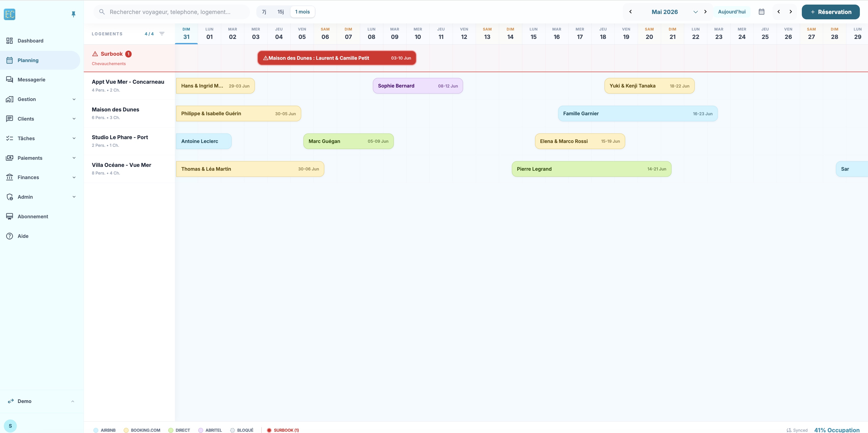Open the Dashboard page

pyautogui.click(x=40, y=41)
